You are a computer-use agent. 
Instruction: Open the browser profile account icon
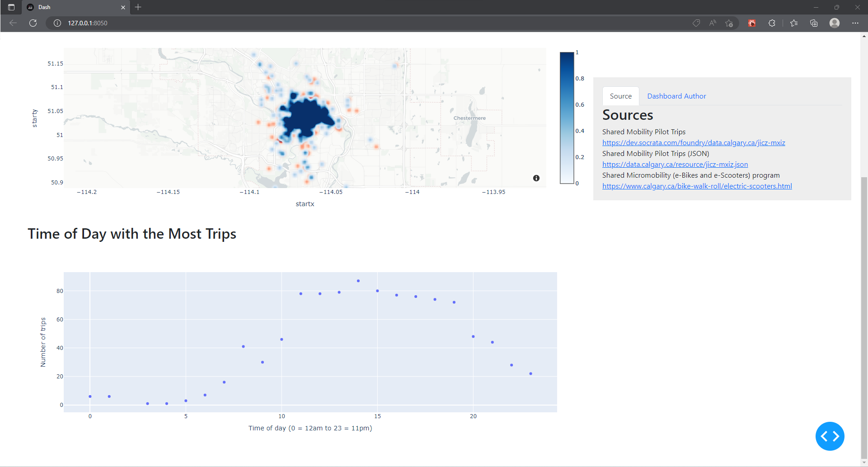coord(834,23)
